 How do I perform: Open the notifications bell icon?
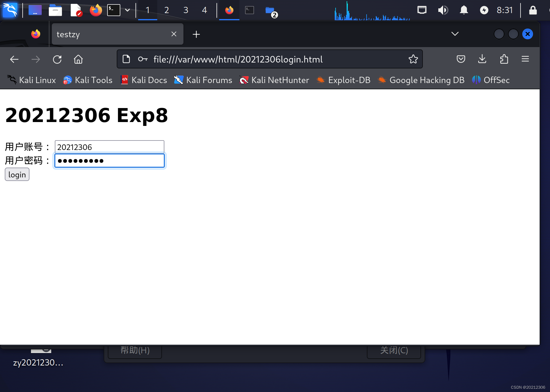[464, 10]
